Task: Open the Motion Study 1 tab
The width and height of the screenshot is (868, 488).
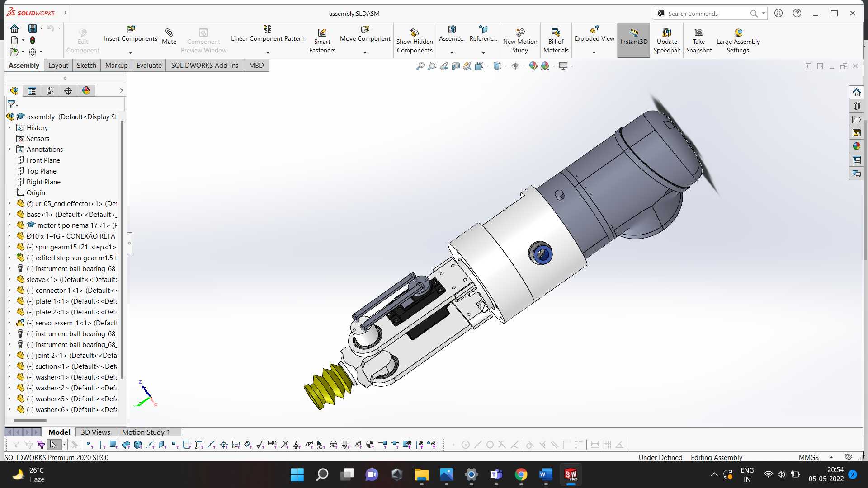Action: click(x=146, y=432)
